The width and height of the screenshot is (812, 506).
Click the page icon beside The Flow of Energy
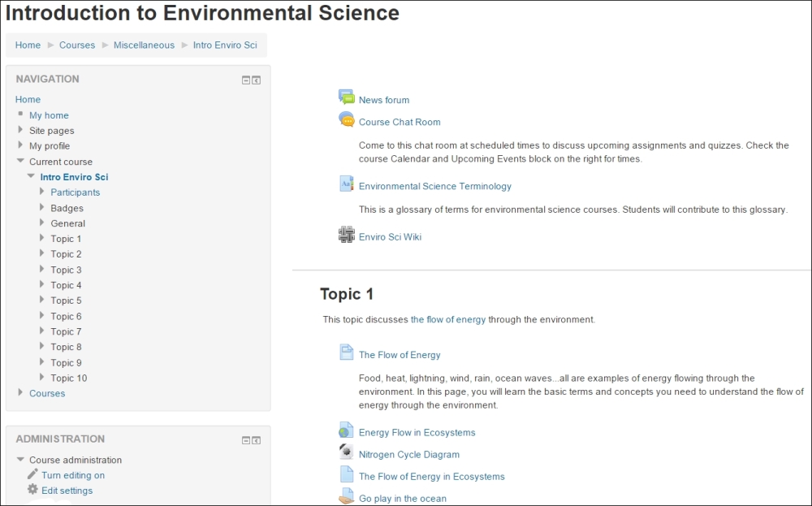pos(347,352)
